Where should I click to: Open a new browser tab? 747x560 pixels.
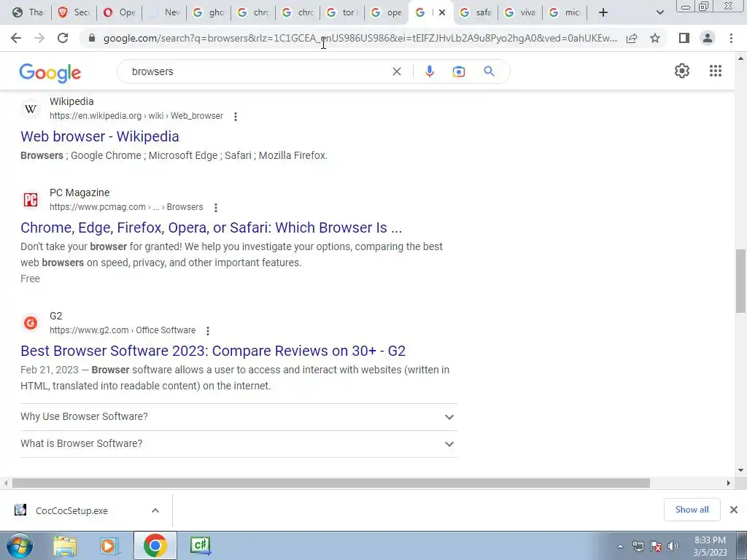[x=603, y=12]
